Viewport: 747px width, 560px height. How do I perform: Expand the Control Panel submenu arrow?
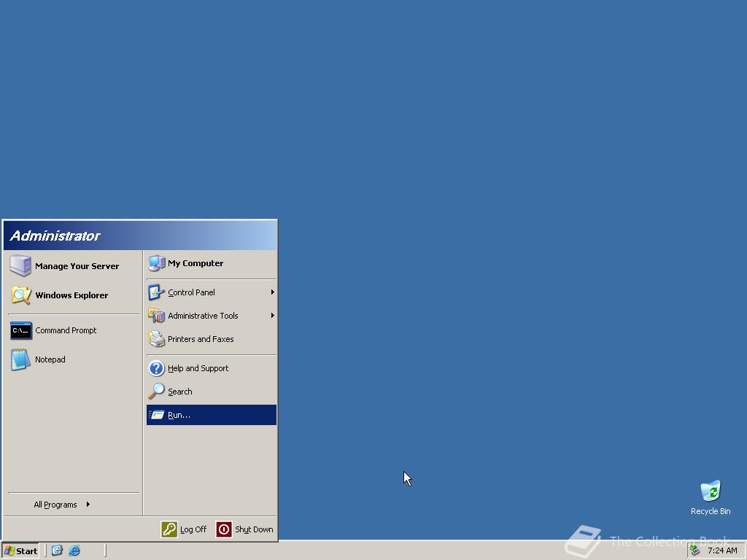[x=273, y=292]
